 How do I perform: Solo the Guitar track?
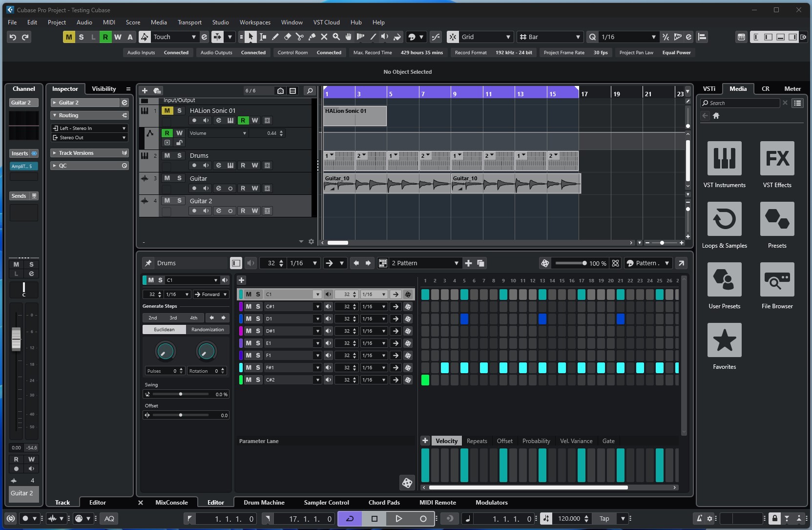[179, 178]
